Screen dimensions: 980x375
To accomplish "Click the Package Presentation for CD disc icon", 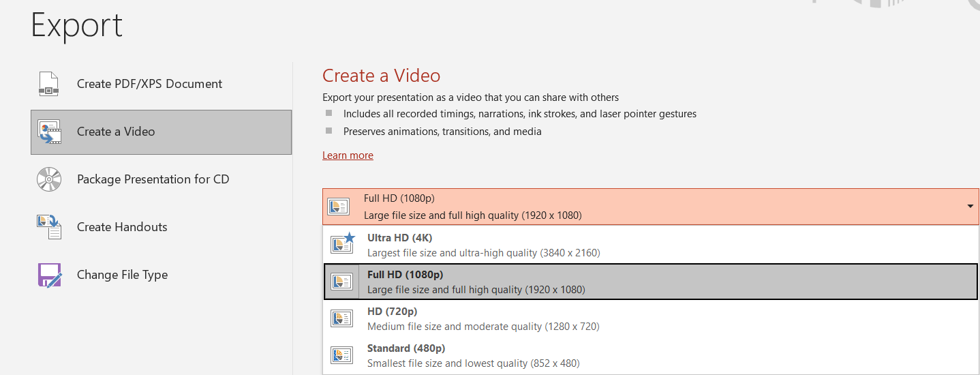I will pos(49,179).
